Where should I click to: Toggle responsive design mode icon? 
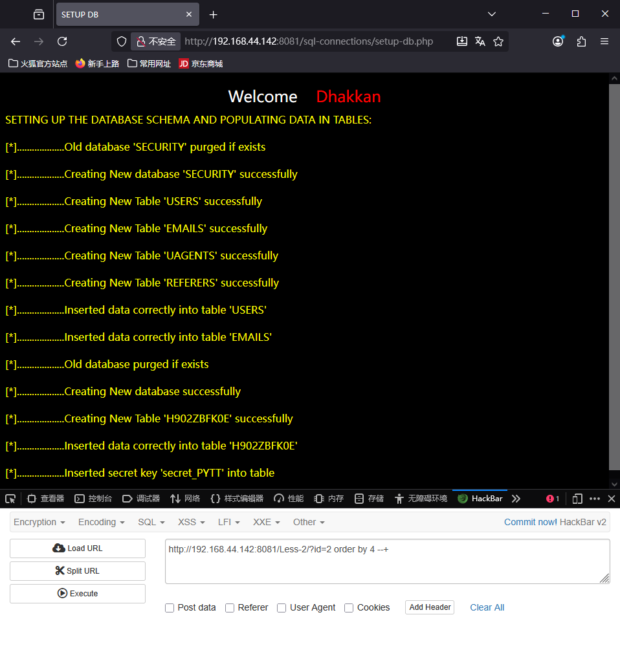coord(577,499)
